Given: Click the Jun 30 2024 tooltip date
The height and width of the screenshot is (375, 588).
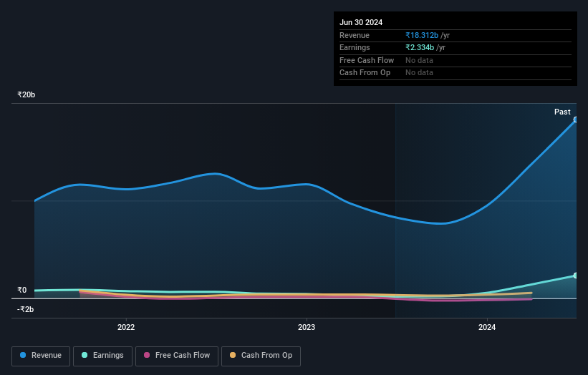Looking at the screenshot, I should click(361, 22).
